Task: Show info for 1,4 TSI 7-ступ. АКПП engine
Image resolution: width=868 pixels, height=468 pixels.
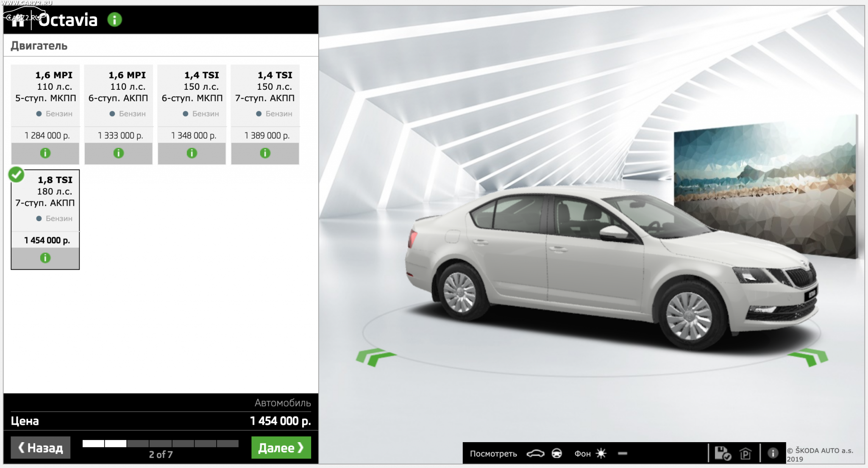Action: [265, 153]
